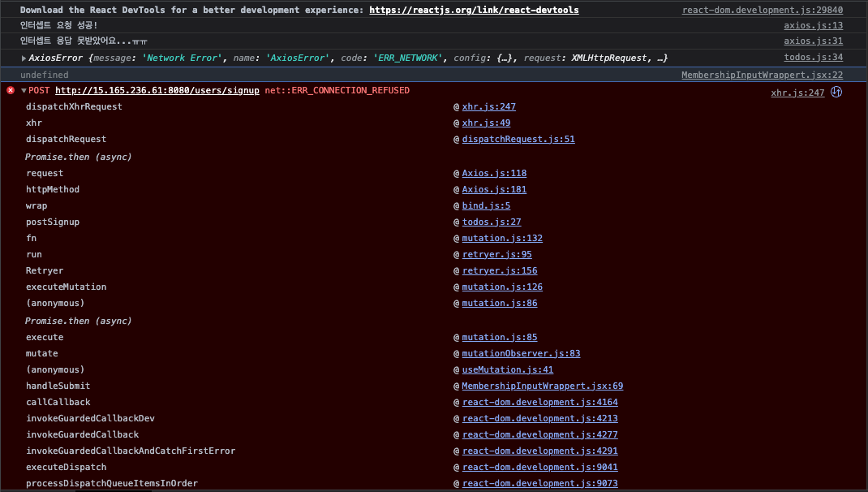The image size is (868, 492).
Task: Click net::ERR_CONNECTION_REFUSED error text
Action: [x=337, y=90]
